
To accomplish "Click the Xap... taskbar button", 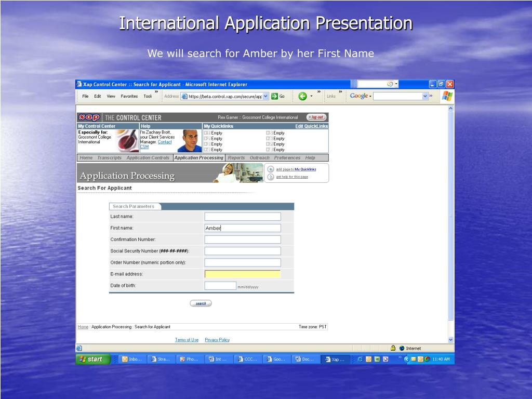I will 335,359.
